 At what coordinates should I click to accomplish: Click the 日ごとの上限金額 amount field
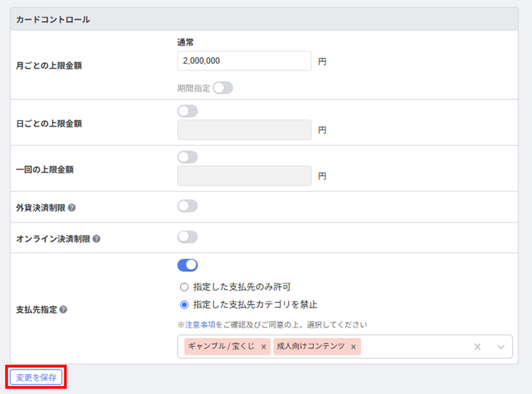(x=244, y=130)
